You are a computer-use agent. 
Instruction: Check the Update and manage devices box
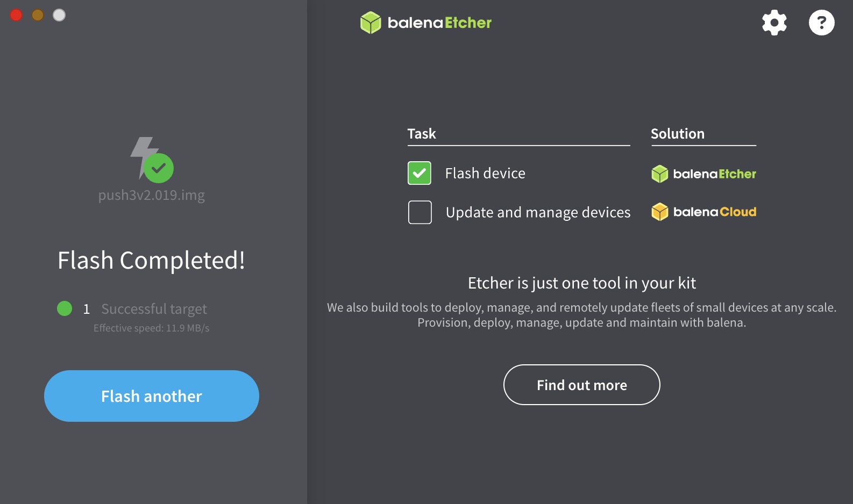[420, 212]
